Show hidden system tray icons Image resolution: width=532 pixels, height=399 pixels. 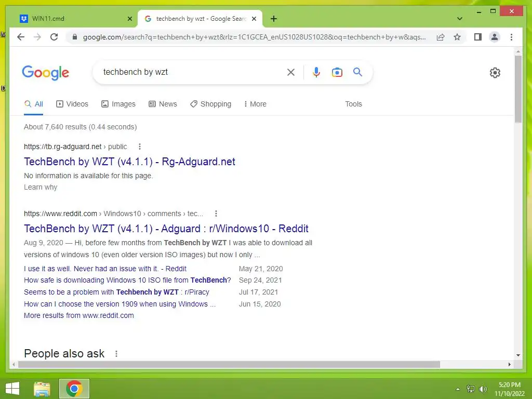tap(458, 389)
